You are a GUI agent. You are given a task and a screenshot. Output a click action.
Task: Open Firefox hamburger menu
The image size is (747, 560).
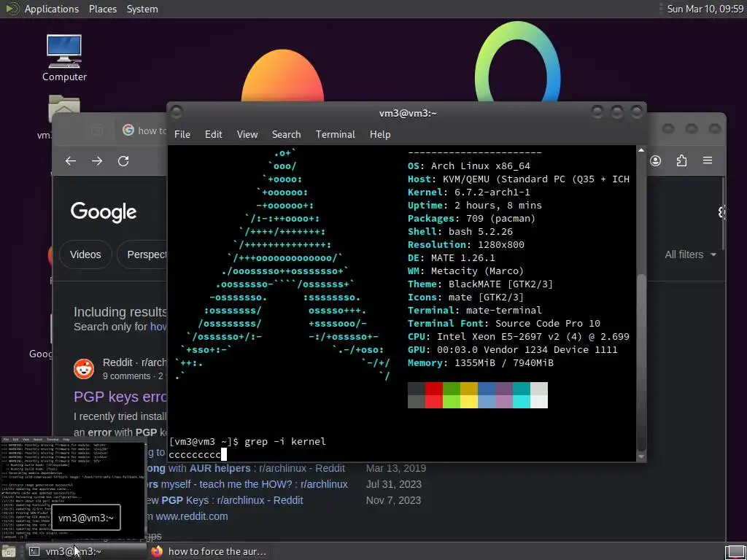tap(708, 160)
